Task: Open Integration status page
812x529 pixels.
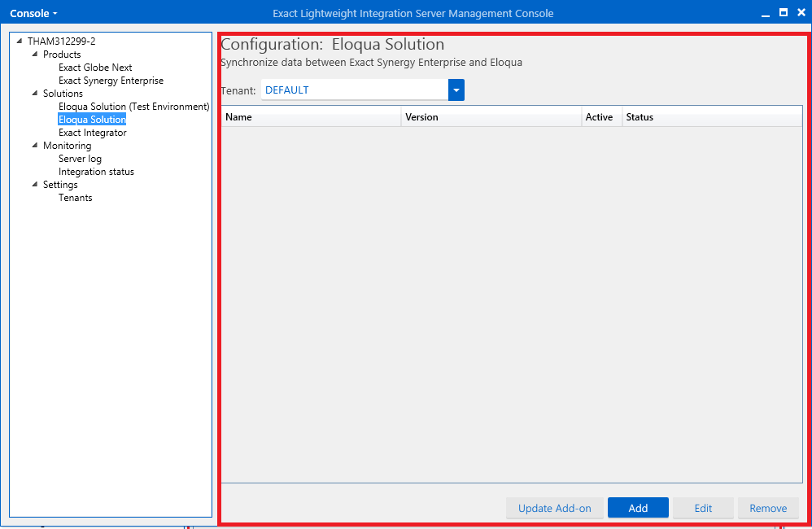Action: click(96, 172)
